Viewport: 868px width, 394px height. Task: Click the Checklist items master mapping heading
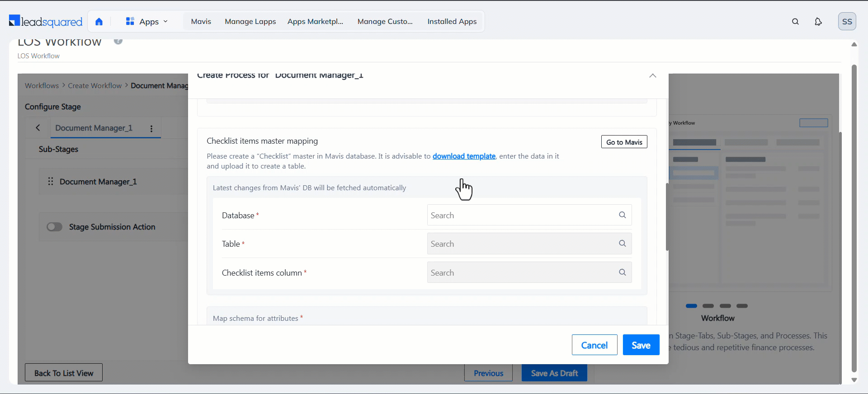[262, 141]
